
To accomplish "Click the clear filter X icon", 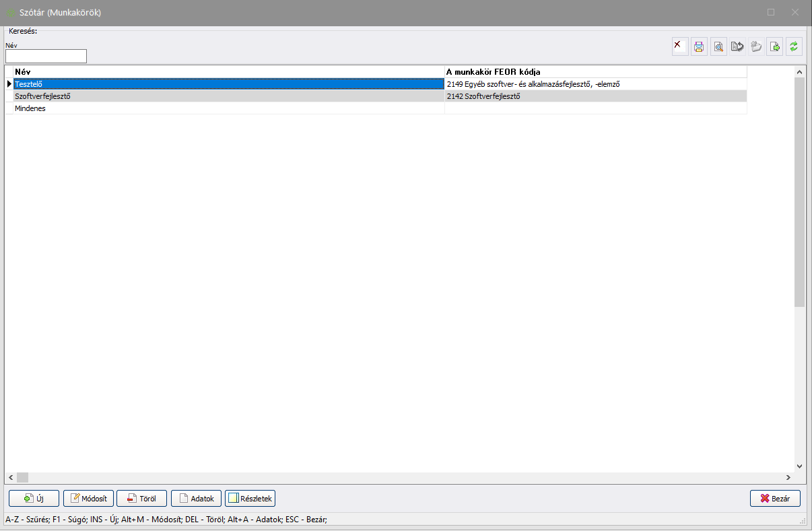I will 680,46.
